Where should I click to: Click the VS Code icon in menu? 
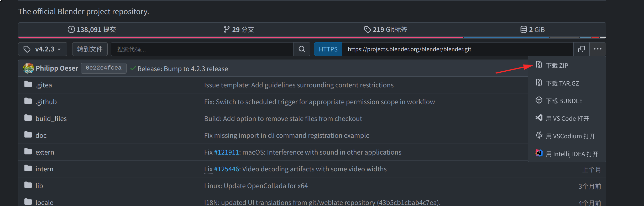pyautogui.click(x=539, y=118)
